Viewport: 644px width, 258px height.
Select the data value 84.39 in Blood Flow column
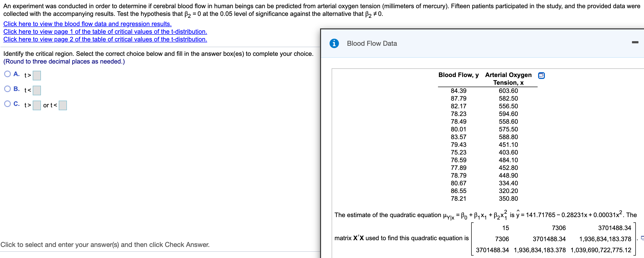pos(459,91)
